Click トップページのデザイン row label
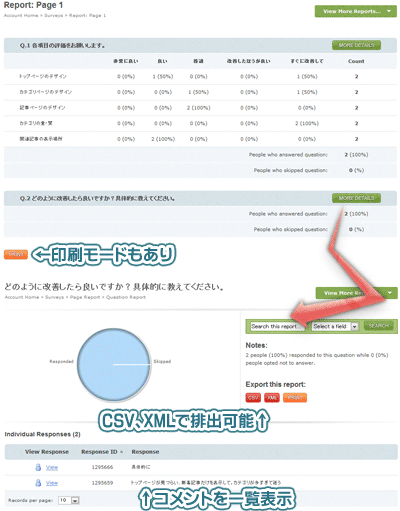The width and height of the screenshot is (400, 511). [x=43, y=76]
